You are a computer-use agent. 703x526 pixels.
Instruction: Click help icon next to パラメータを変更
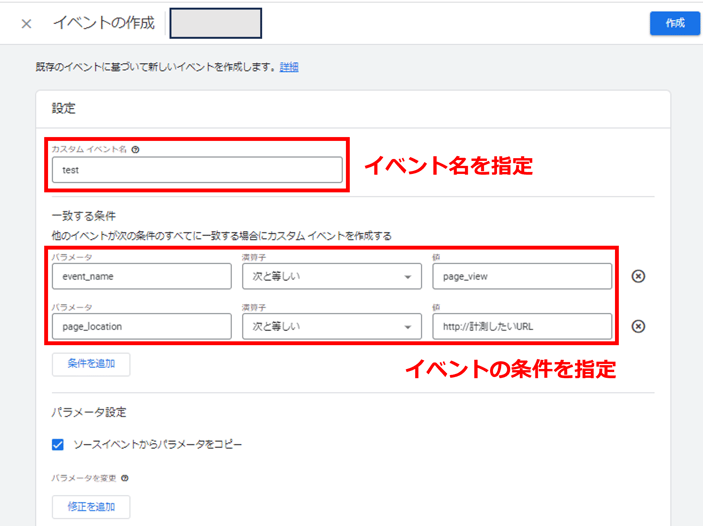coord(125,478)
